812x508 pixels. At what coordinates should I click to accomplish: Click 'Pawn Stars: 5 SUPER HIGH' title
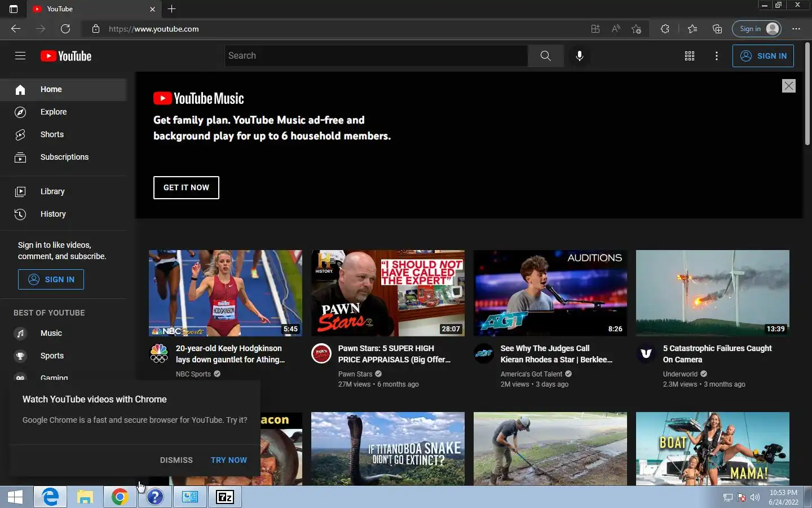pos(395,354)
